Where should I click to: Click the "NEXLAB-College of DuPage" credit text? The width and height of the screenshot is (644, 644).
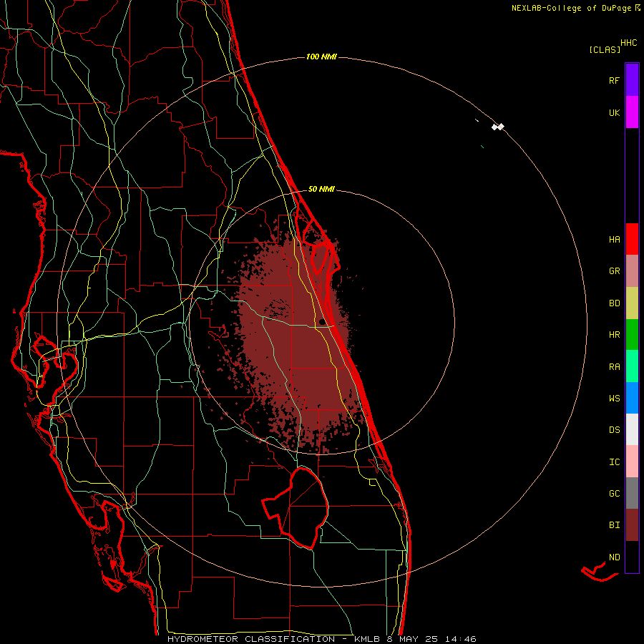tap(572, 8)
